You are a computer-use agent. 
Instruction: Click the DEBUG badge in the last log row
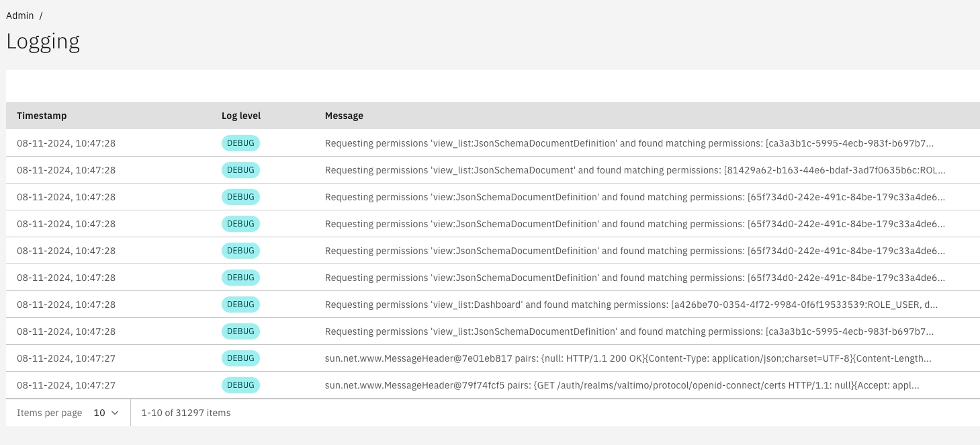(x=240, y=385)
